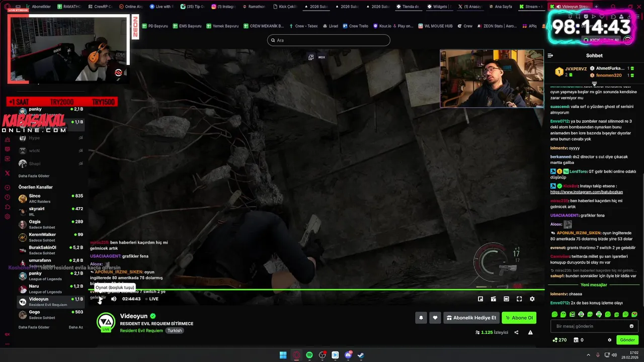Image resolution: width=644 pixels, height=362 pixels.
Task: Open Steam from the taskbar
Action: click(x=361, y=355)
